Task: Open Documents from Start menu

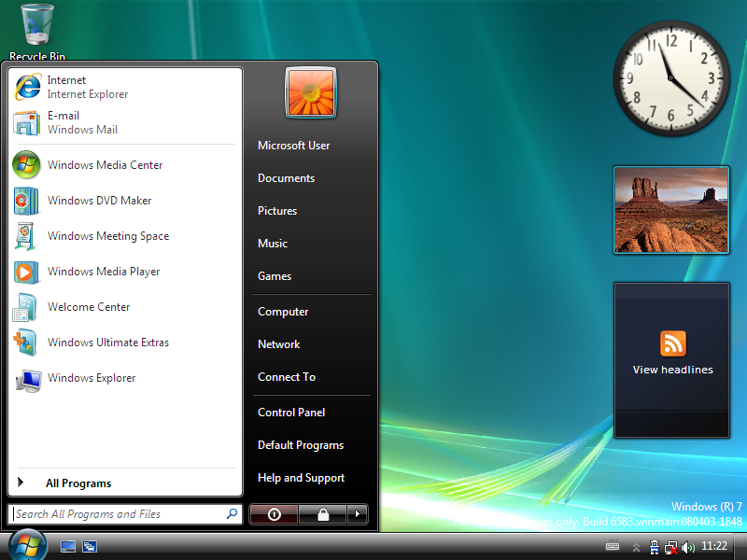Action: pos(287,178)
